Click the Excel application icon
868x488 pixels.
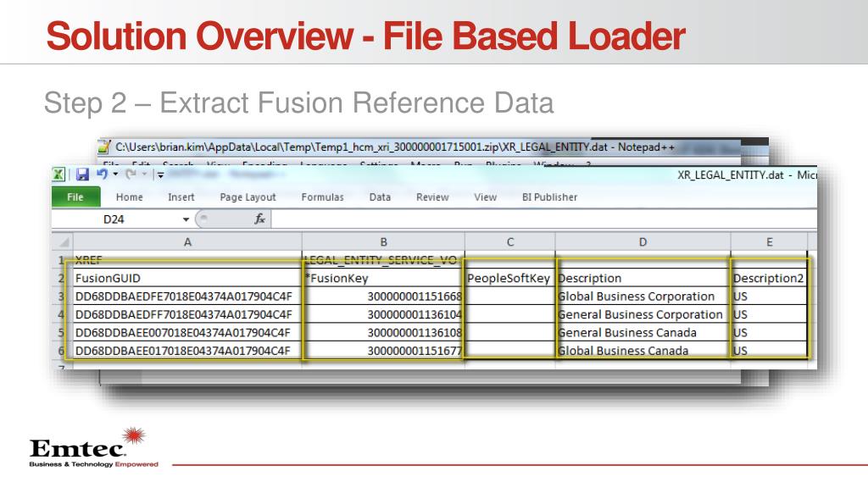tap(58, 175)
